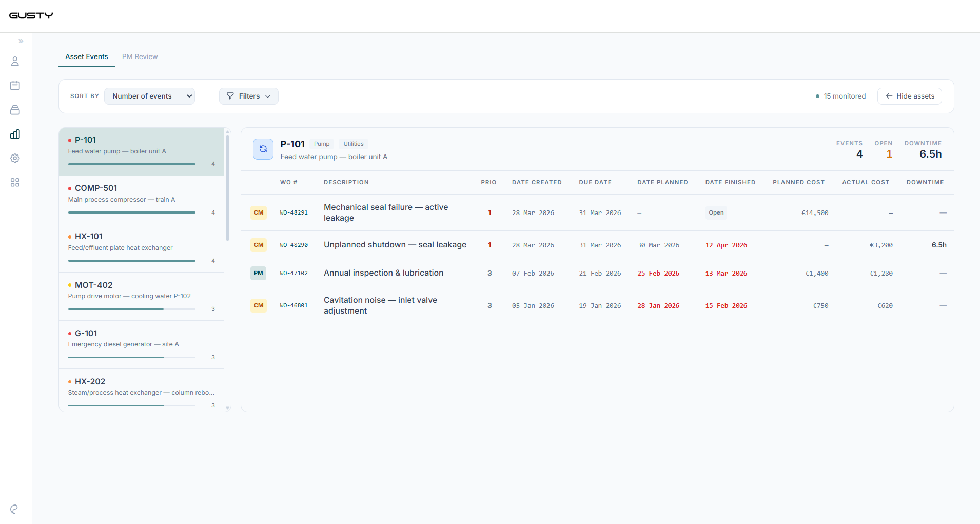The width and height of the screenshot is (980, 524).
Task: Click the CM badge for WO-48290
Action: pos(259,245)
